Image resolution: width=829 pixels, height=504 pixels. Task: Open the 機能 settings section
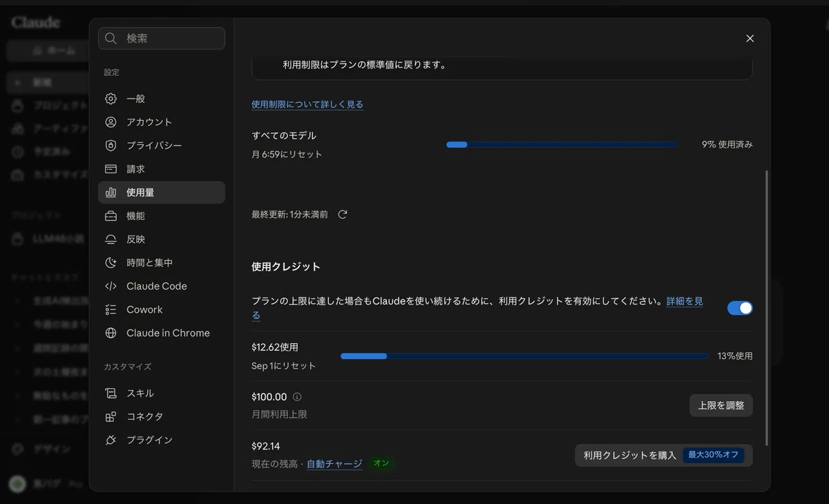point(162,216)
